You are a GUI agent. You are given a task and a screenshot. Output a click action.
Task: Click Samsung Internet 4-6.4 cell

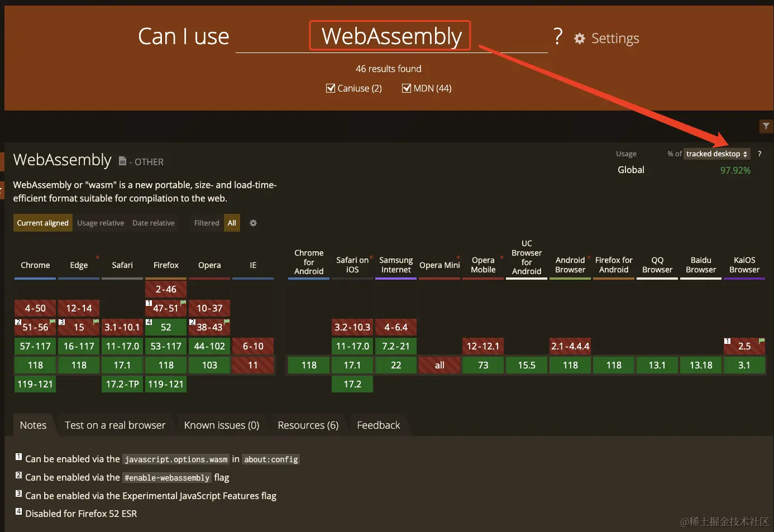tap(396, 327)
